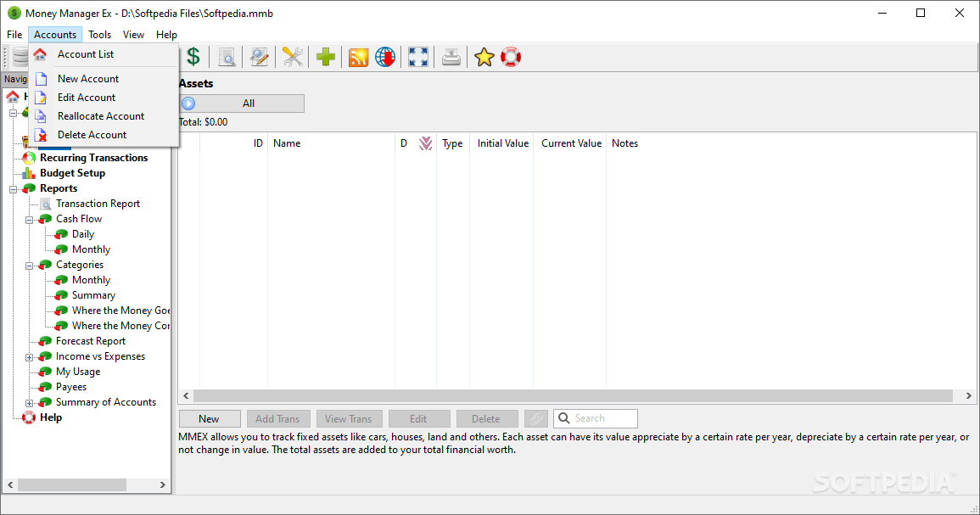Click the database icon in the toolbar
The width and height of the screenshot is (980, 515).
pyautogui.click(x=21, y=57)
